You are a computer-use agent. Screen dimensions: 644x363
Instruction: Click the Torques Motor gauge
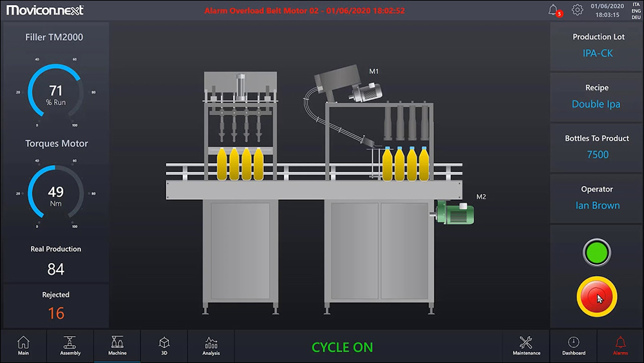coord(55,193)
